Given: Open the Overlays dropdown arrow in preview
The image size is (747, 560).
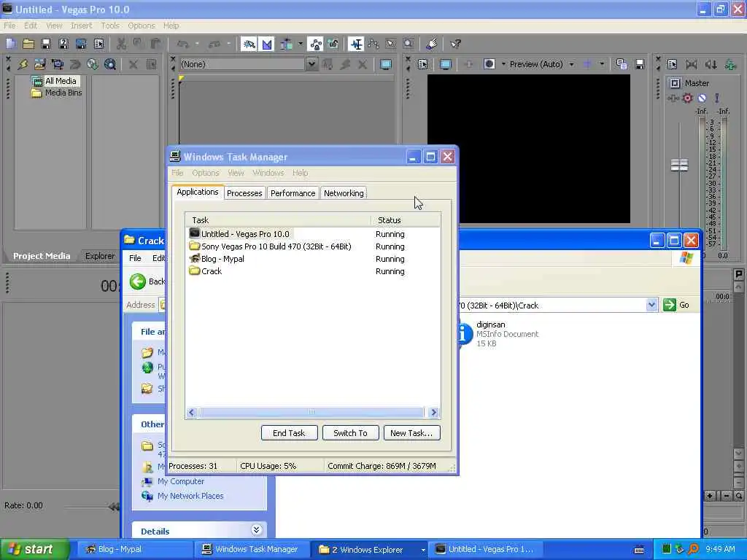Looking at the screenshot, I should [602, 64].
